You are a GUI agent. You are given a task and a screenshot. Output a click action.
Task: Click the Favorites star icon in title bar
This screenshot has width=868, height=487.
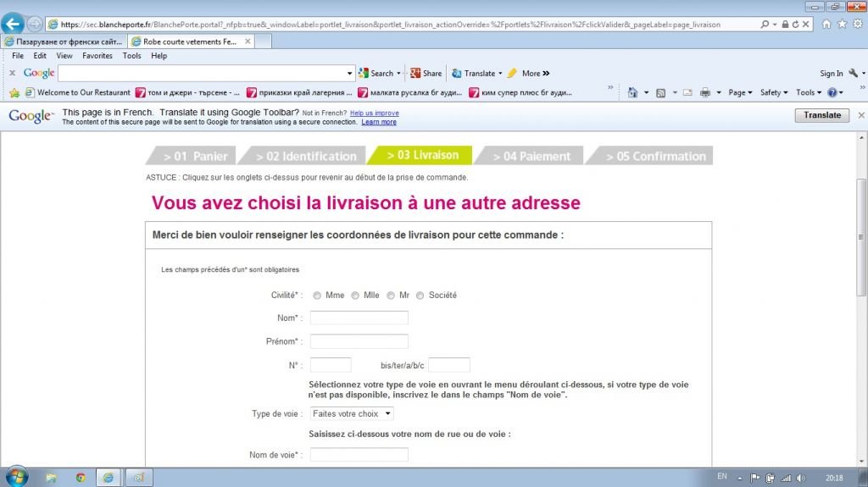842,25
